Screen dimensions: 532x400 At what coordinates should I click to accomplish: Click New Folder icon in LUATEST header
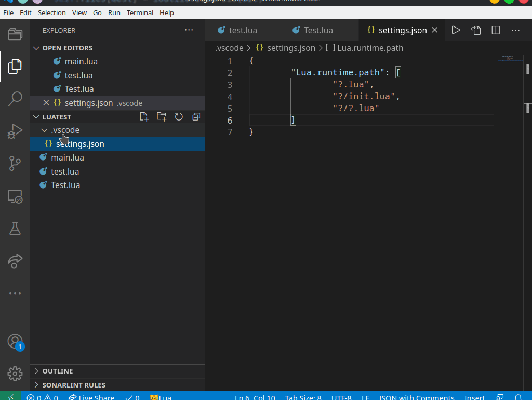coord(162,117)
